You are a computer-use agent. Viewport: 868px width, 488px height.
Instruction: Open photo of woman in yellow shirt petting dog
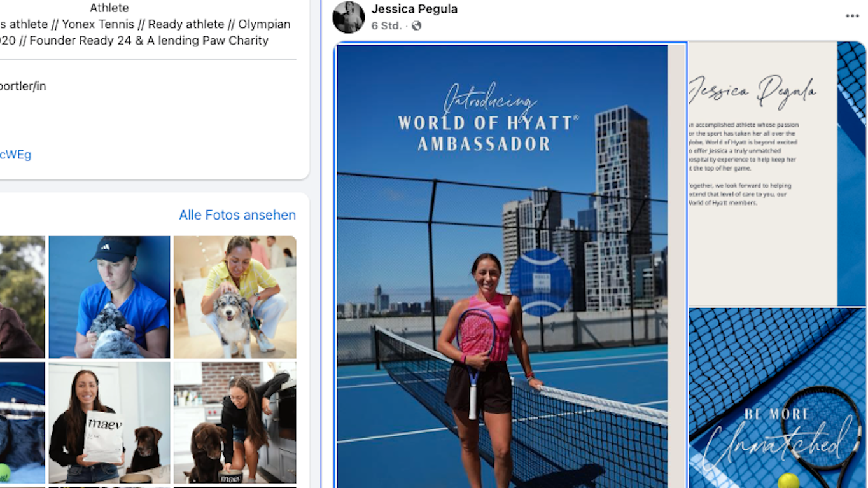point(235,297)
